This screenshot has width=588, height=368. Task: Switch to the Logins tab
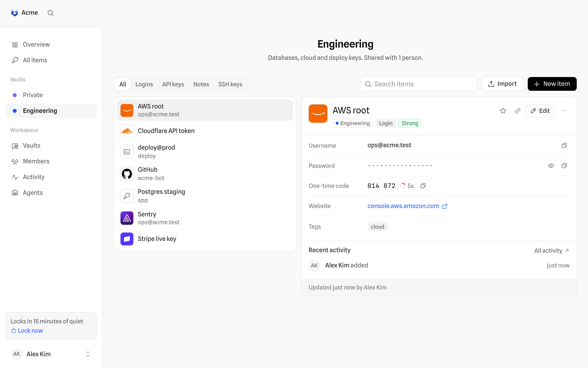click(144, 84)
